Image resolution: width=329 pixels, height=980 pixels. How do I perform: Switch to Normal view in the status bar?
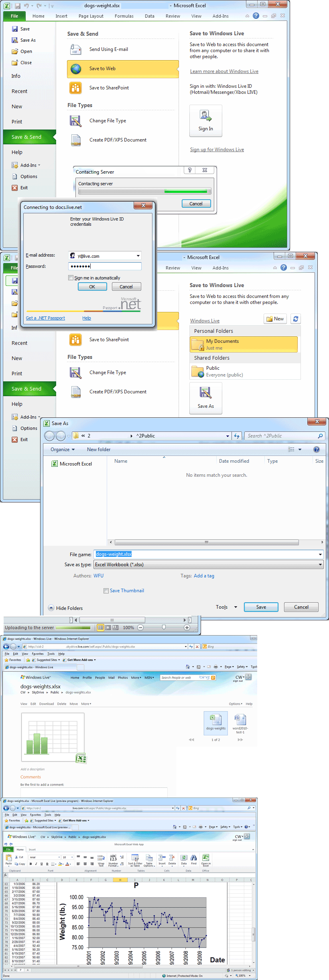pos(101,628)
